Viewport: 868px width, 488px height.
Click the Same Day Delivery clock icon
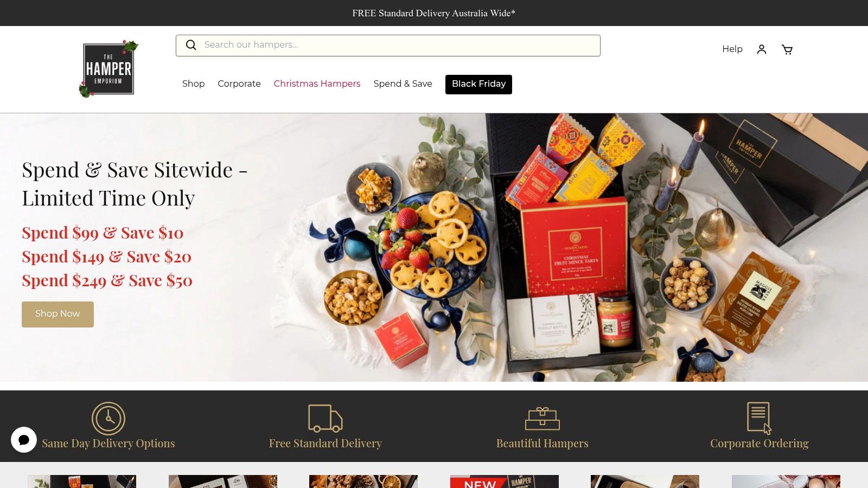pos(108,418)
